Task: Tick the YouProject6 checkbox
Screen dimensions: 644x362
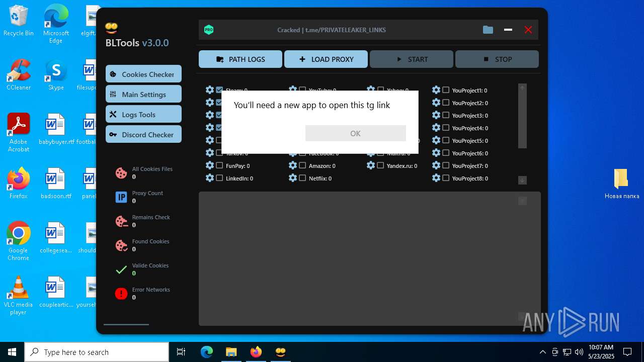Action: click(446, 153)
